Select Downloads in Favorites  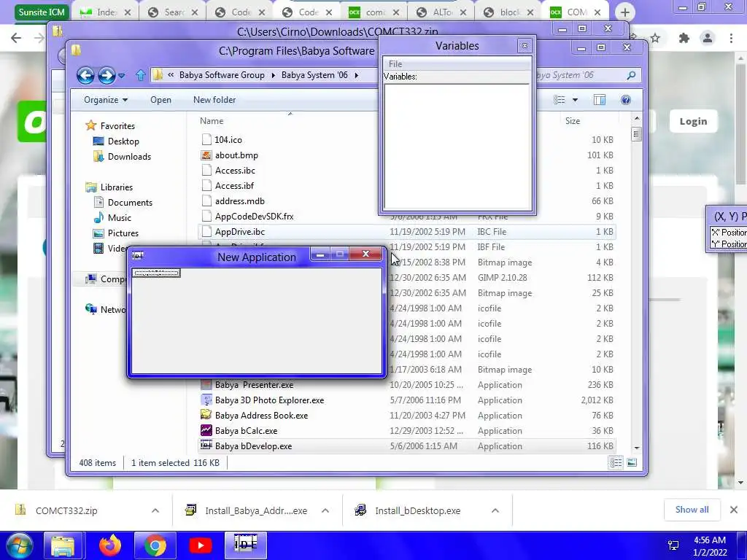pyautogui.click(x=128, y=157)
